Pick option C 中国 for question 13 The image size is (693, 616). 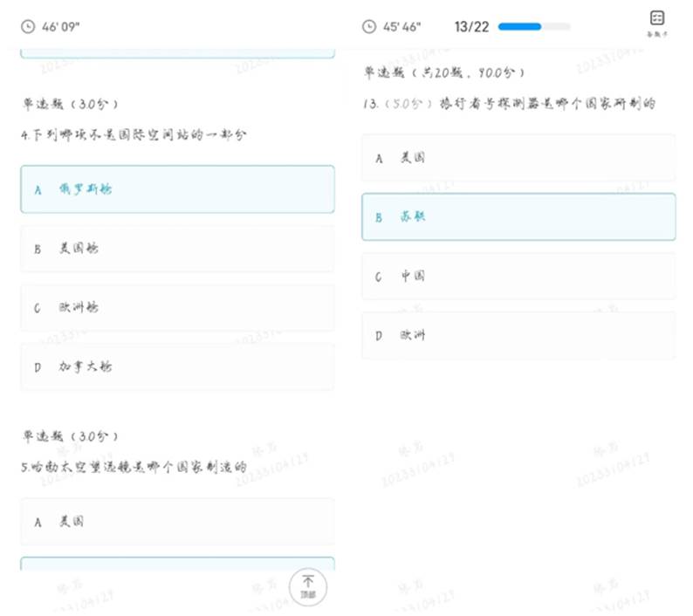[518, 277]
